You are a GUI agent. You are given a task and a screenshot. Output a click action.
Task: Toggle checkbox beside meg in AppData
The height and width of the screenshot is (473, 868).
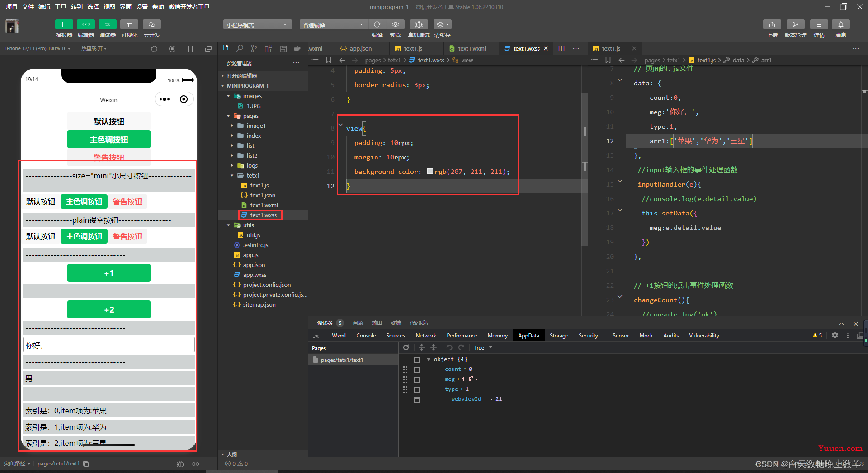[x=417, y=379]
